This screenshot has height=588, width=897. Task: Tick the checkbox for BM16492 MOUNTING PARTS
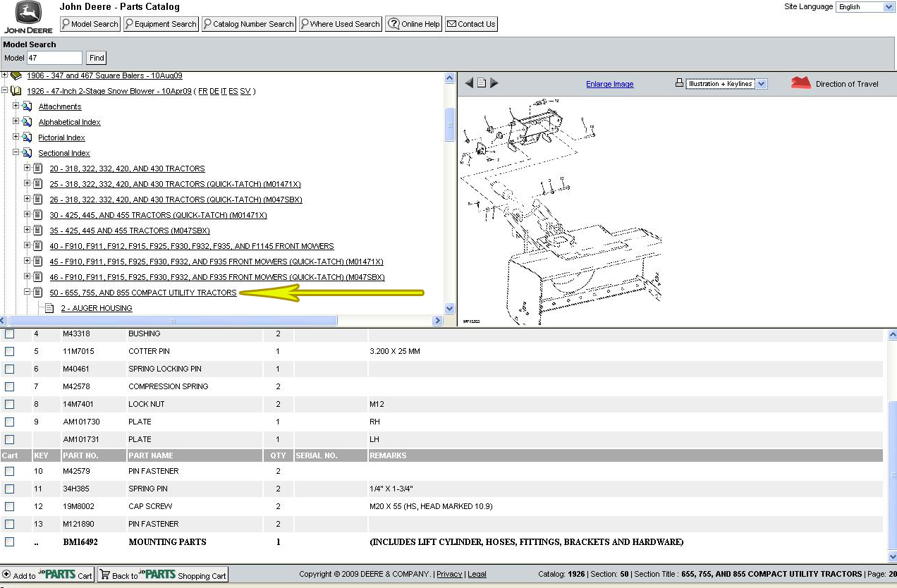pos(10,541)
